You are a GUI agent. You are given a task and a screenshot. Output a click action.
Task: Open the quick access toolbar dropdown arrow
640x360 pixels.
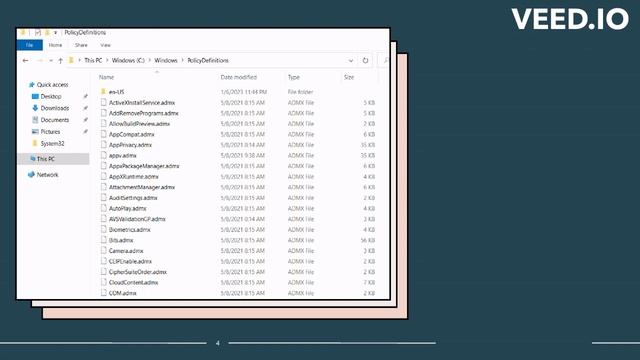[56, 33]
